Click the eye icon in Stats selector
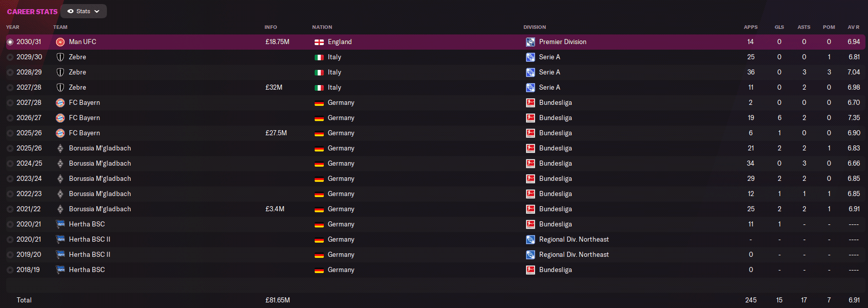This screenshot has width=868, height=308. pyautogui.click(x=70, y=11)
